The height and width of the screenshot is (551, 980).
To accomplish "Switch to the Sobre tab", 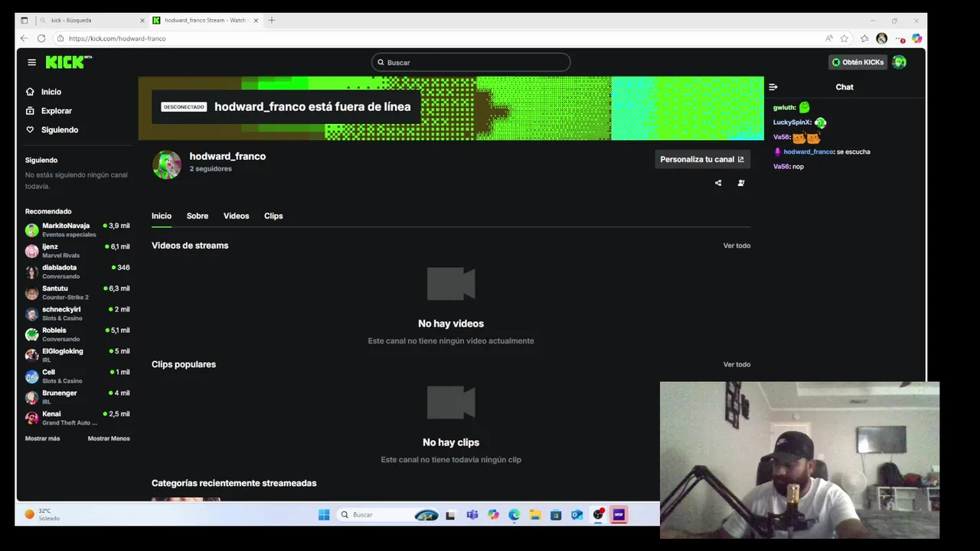I will pos(198,216).
